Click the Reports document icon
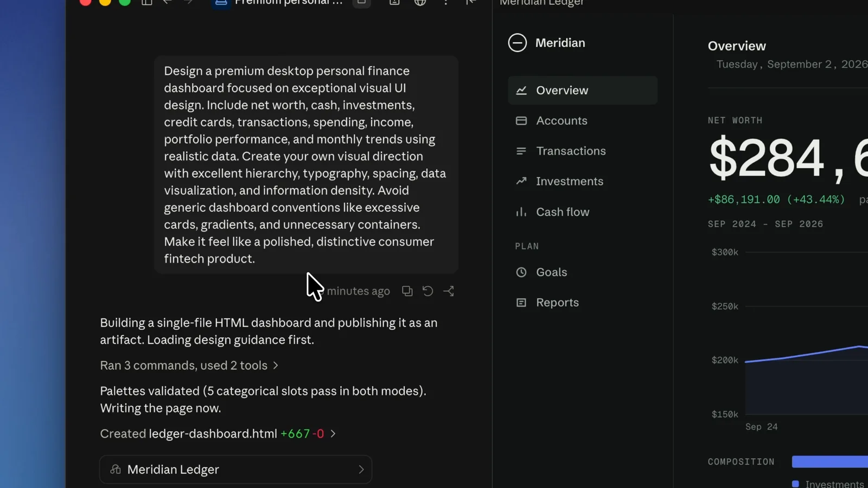The width and height of the screenshot is (868, 488). pyautogui.click(x=521, y=303)
